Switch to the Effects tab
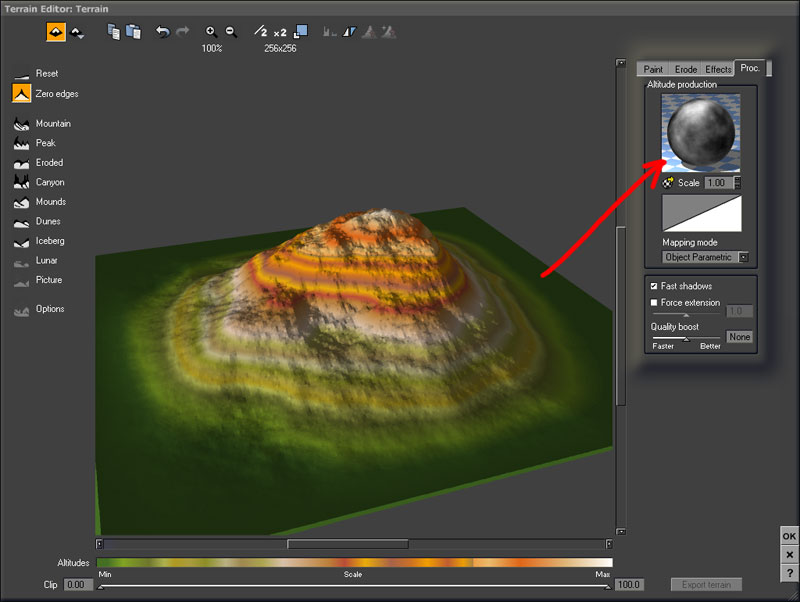 coord(717,69)
